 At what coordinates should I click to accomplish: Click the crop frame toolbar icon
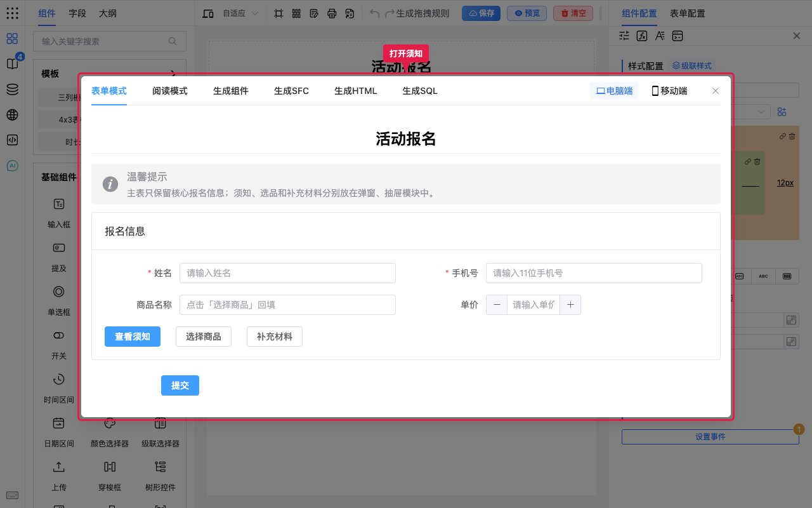point(278,13)
